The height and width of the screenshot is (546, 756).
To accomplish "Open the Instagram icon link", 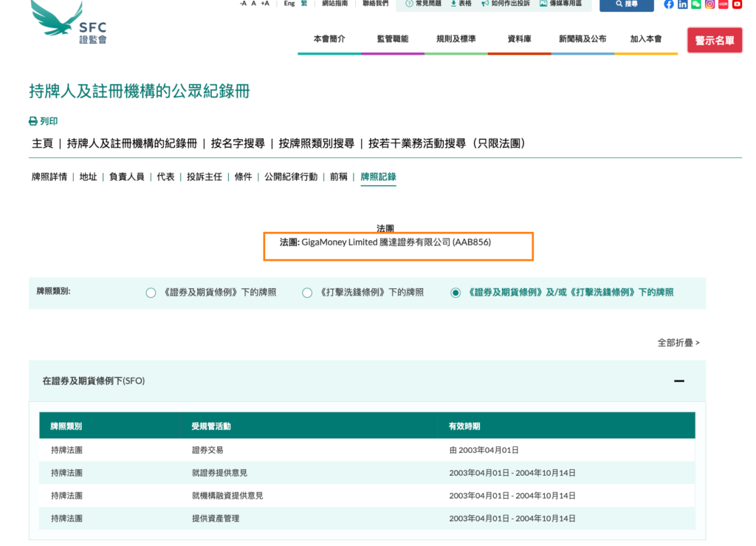I will tap(709, 4).
